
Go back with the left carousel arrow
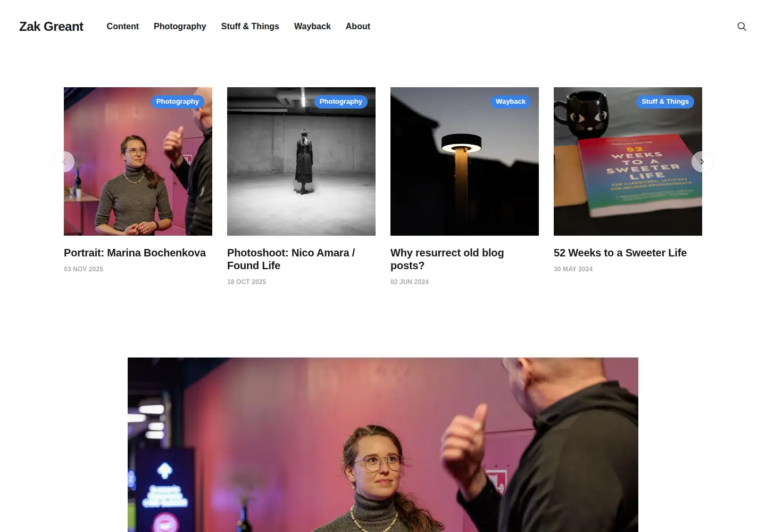click(x=64, y=162)
